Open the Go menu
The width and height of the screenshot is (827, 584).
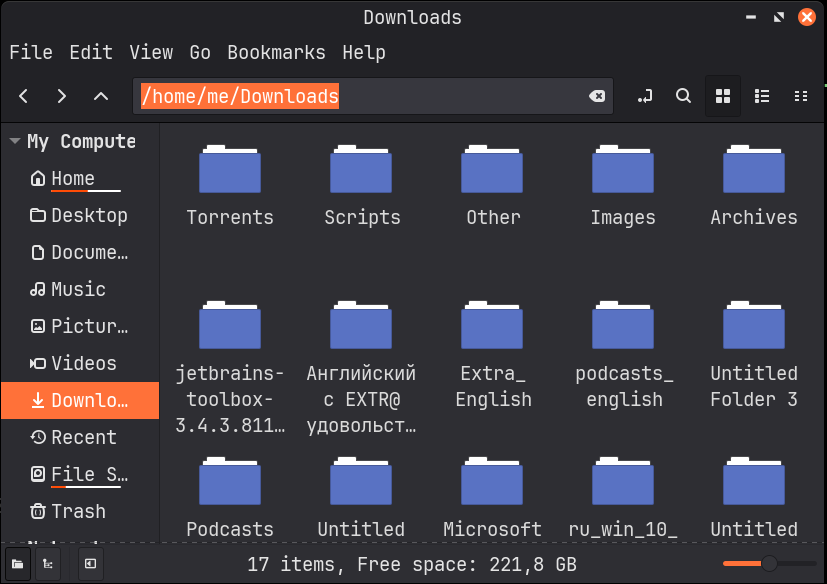click(x=200, y=52)
